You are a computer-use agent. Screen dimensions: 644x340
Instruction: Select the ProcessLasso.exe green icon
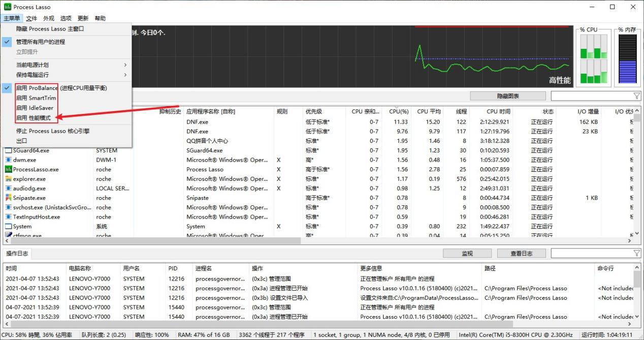pyautogui.click(x=8, y=169)
